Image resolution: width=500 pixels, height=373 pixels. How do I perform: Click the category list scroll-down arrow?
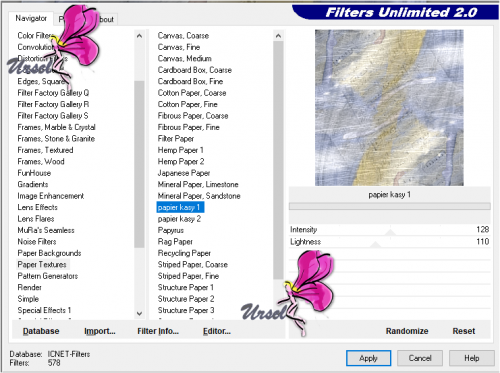(x=139, y=313)
